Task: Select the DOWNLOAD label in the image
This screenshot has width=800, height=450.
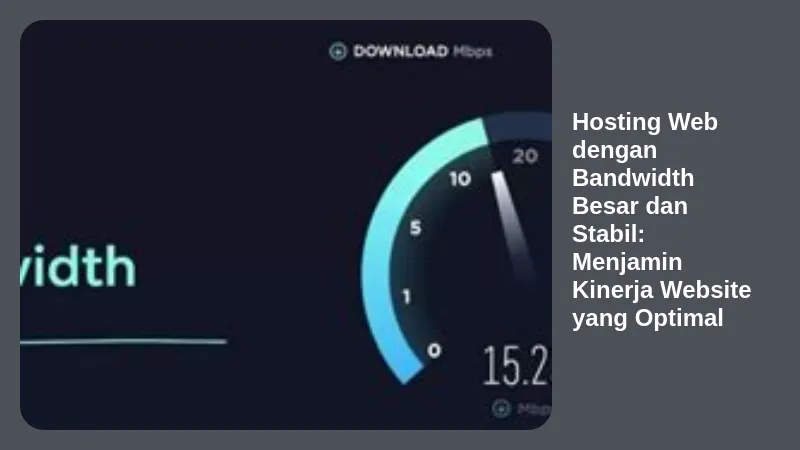Action: tap(401, 51)
